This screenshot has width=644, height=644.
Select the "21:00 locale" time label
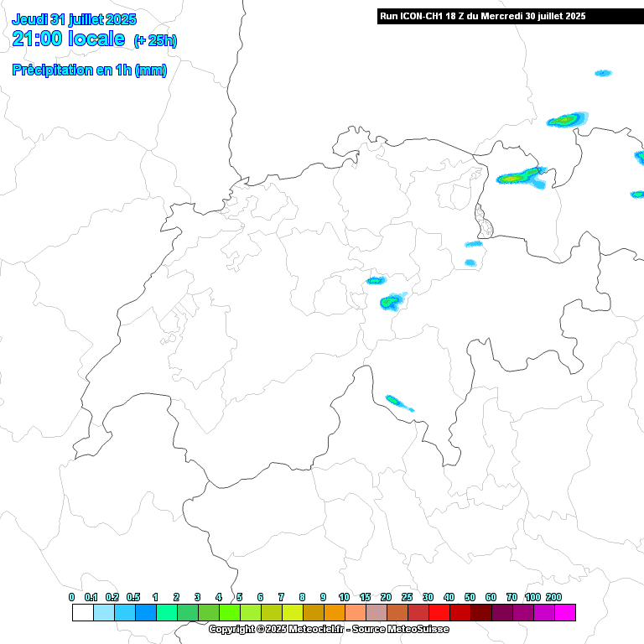click(x=69, y=39)
